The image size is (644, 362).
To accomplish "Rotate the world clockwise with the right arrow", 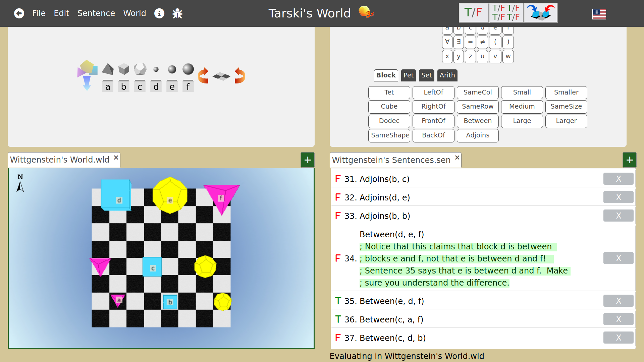I will pyautogui.click(x=239, y=76).
